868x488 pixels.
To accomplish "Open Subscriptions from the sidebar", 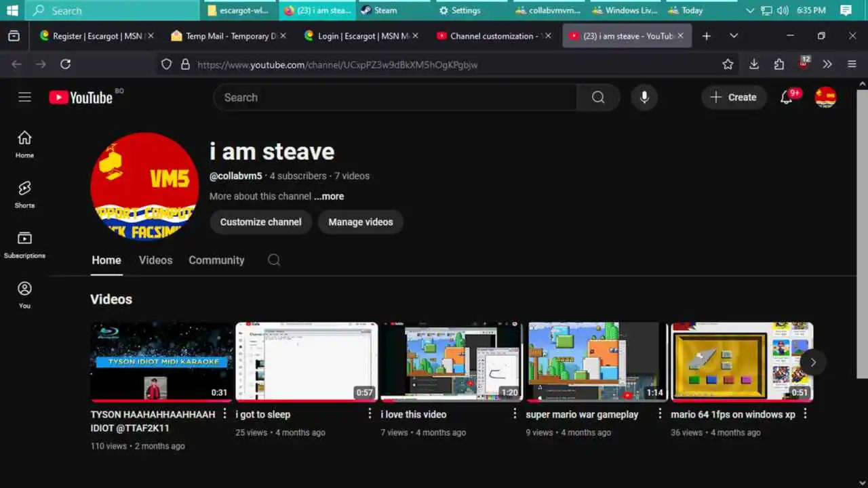I will coord(24,245).
